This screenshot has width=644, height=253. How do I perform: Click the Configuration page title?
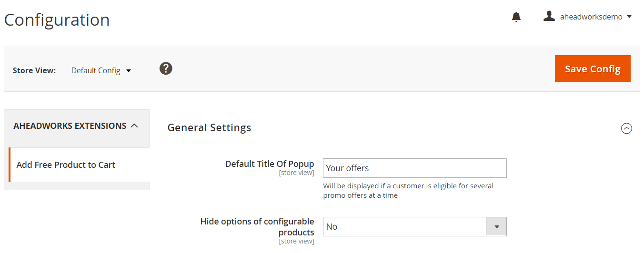coord(57,20)
